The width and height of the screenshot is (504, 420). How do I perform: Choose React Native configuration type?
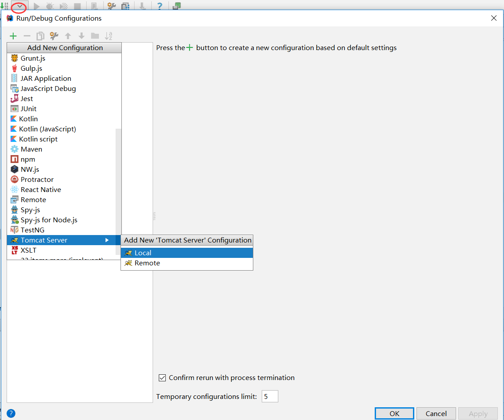(x=62, y=190)
